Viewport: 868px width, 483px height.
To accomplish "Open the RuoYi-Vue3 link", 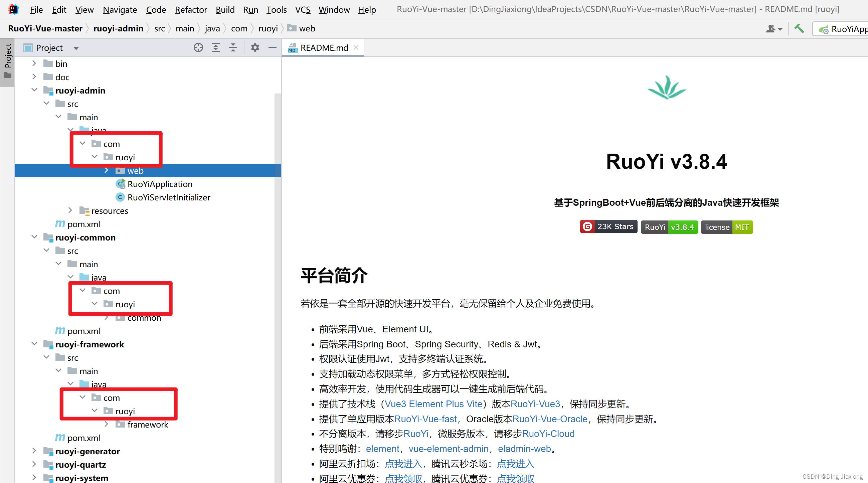I will (535, 404).
